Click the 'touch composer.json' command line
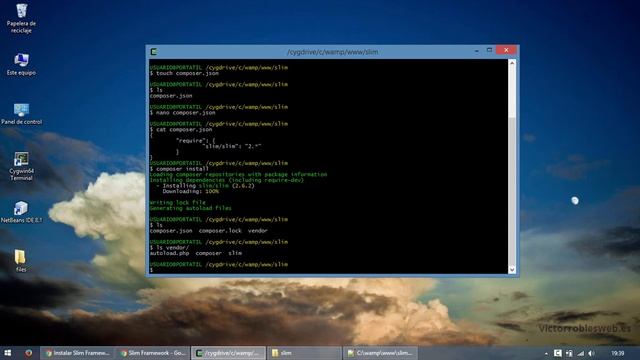Viewport: 640px width, 360px height. click(184, 73)
